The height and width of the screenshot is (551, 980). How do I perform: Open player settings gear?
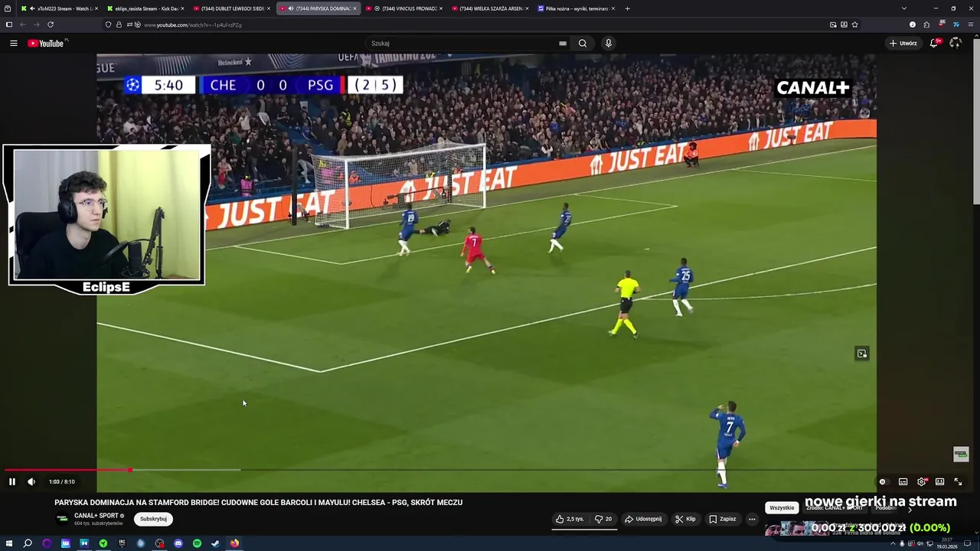point(922,481)
